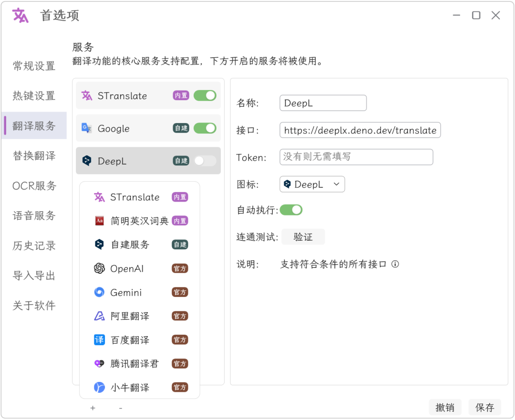Choose 阿里翻译 from the service popup

point(140,316)
